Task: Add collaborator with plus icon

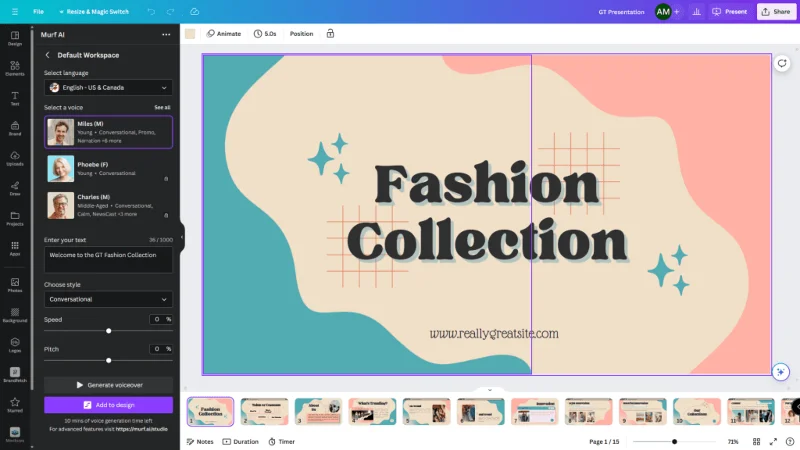Action: 677,11
